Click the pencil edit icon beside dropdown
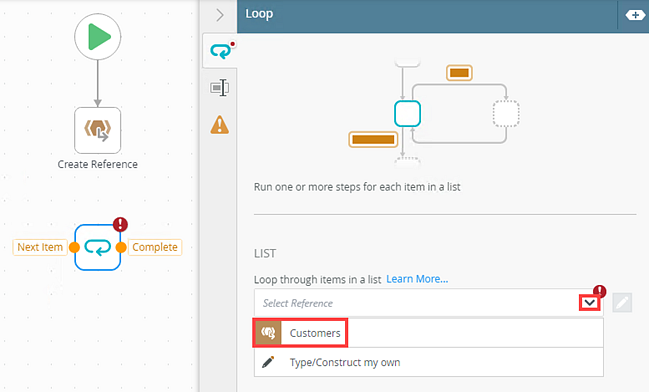 tap(622, 303)
